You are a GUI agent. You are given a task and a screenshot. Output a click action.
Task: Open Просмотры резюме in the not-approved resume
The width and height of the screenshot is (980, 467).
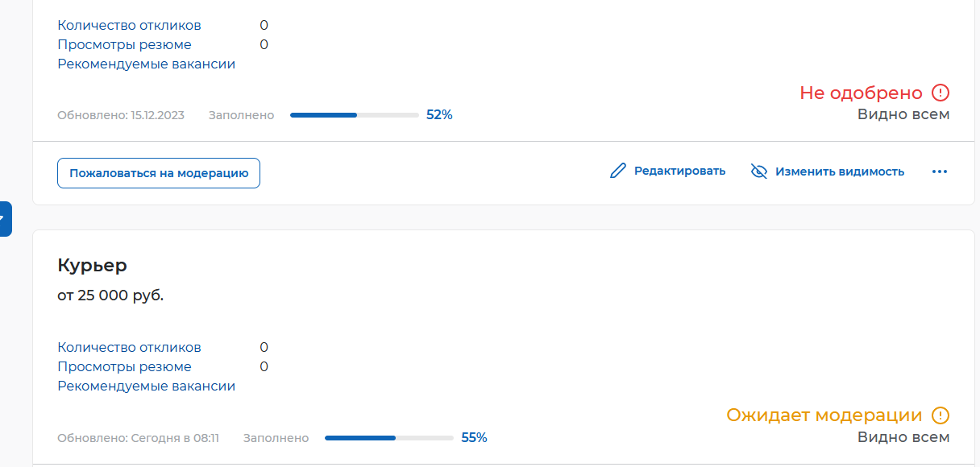[x=124, y=44]
